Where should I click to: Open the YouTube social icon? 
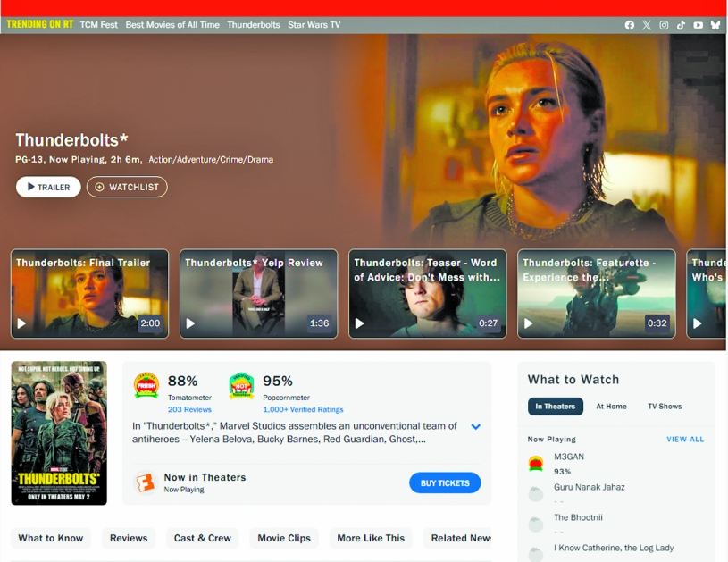(698, 25)
